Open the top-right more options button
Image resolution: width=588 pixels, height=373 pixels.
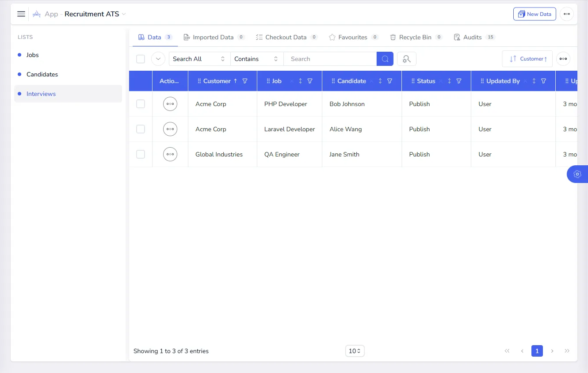(567, 14)
